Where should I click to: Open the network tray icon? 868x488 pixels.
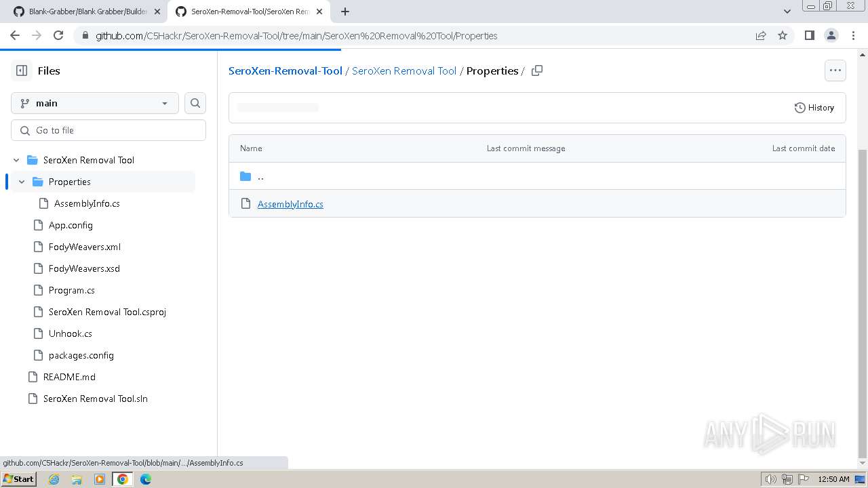[787, 479]
